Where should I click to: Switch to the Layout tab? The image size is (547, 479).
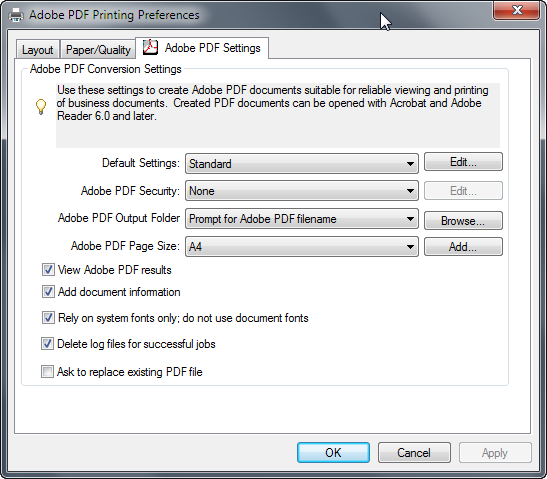[x=38, y=50]
